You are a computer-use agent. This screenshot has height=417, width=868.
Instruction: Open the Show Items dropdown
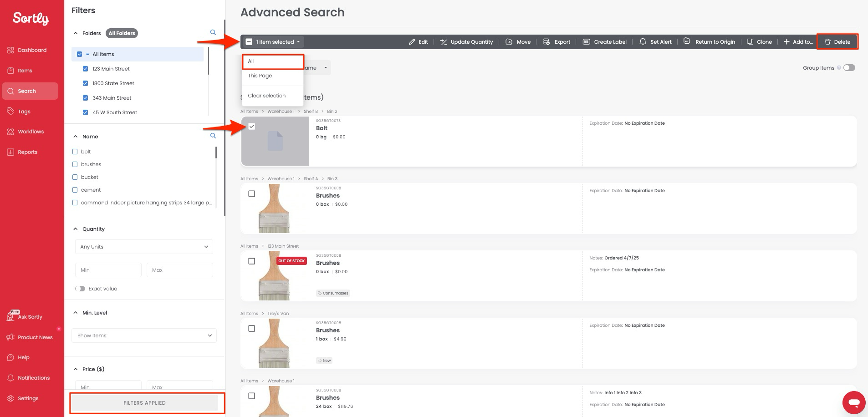[x=144, y=336]
